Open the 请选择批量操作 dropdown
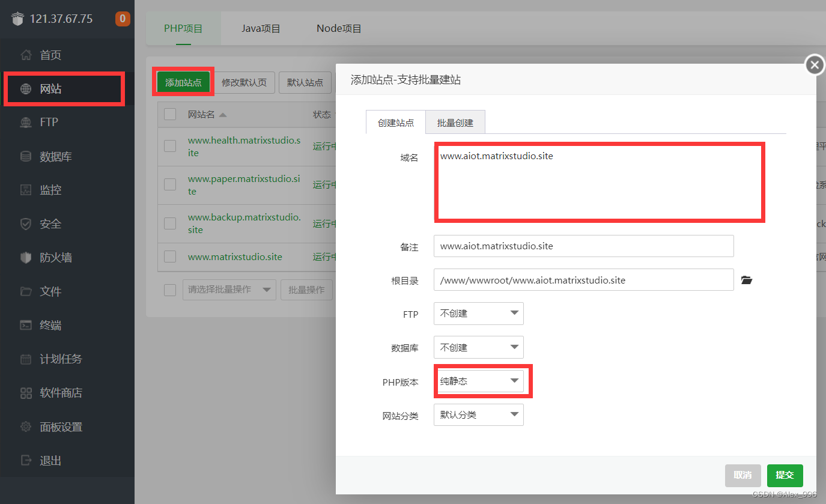 229,290
